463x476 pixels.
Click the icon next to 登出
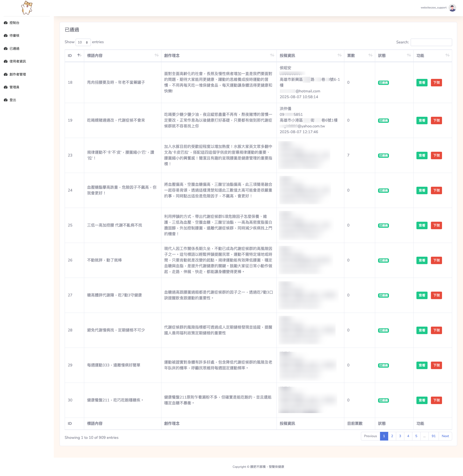click(6, 100)
